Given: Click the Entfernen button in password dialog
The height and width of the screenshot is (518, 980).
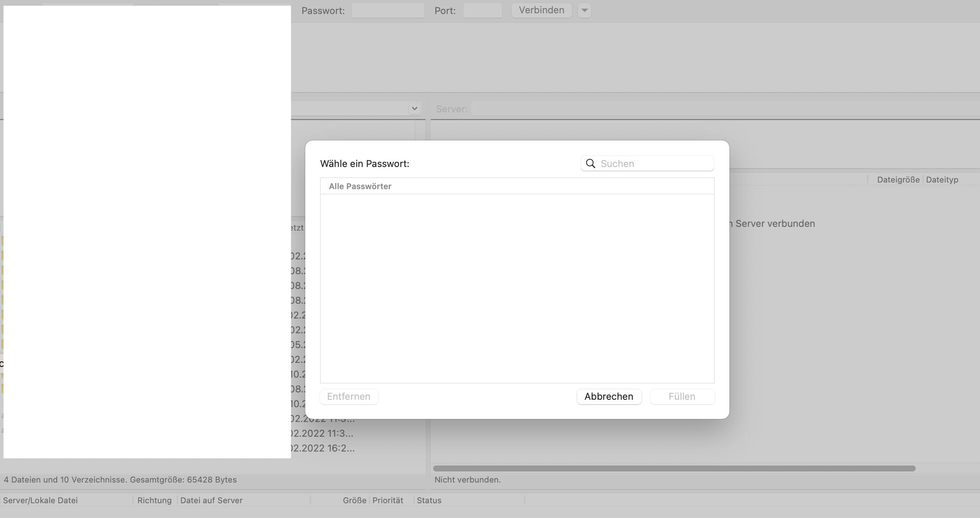Looking at the screenshot, I should coord(349,396).
